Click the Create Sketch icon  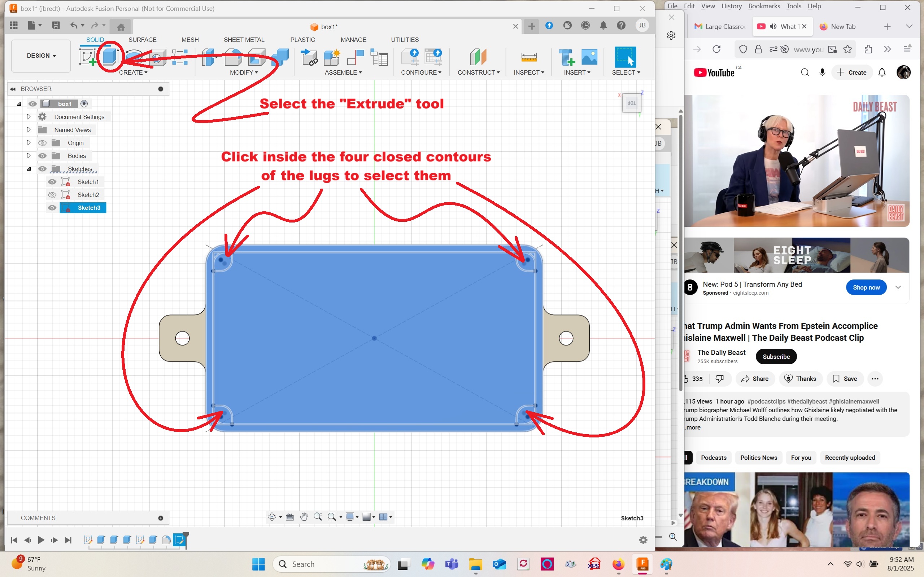pyautogui.click(x=87, y=57)
